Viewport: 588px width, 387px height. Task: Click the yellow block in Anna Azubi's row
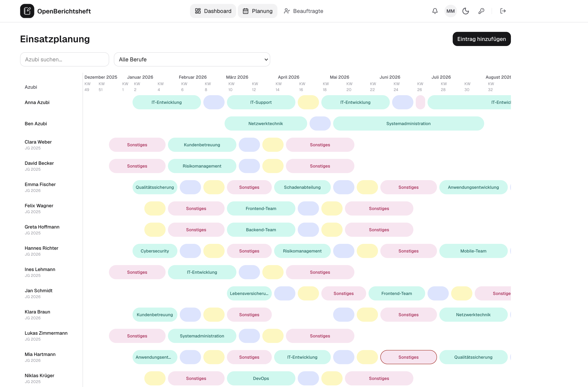(308, 102)
